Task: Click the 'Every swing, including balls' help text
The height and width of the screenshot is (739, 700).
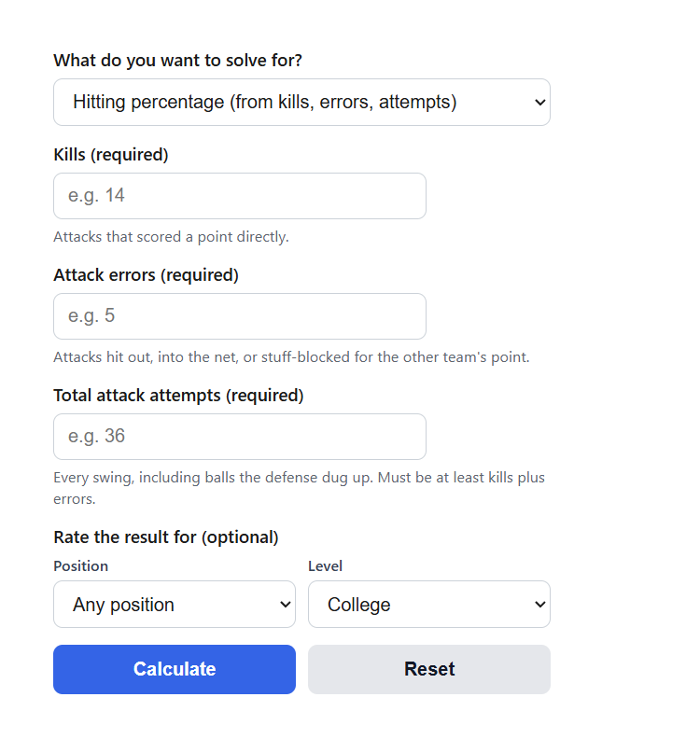Action: click(x=299, y=488)
